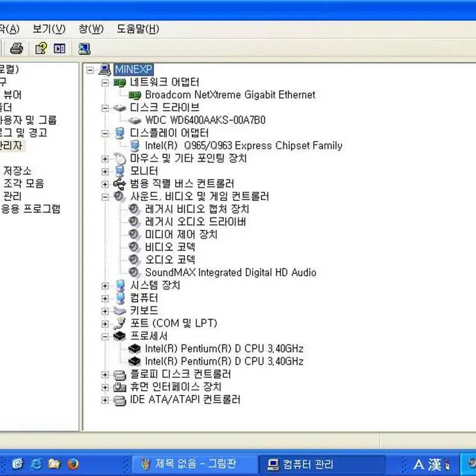The image size is (476, 476).
Task: Click the SoundMAX Integrated Digital HD Audio icon
Action: (135, 272)
